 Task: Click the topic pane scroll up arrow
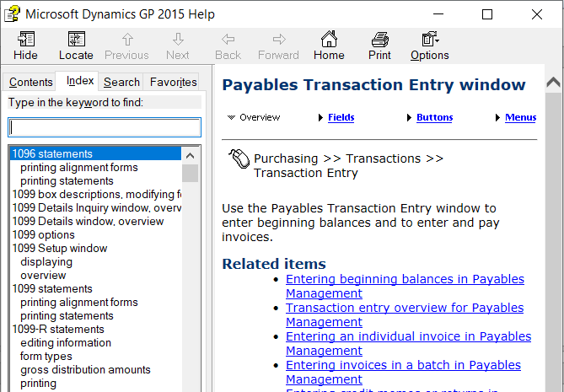click(553, 83)
